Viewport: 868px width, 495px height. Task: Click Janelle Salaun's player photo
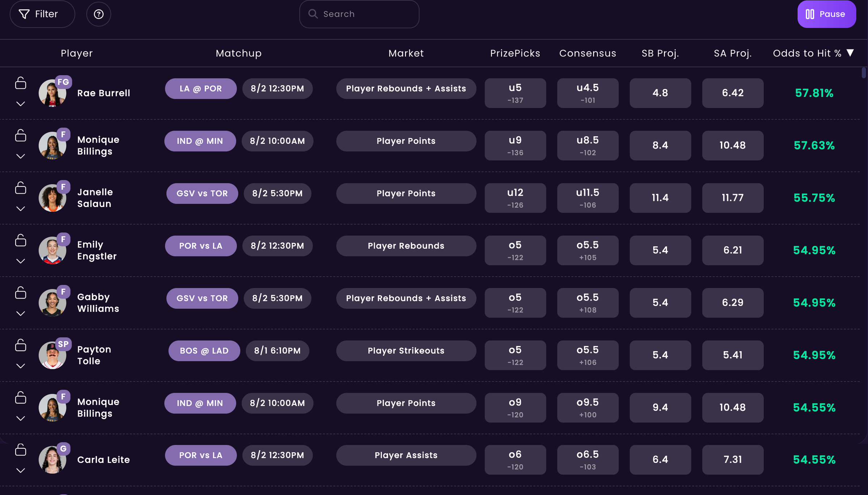[52, 198]
